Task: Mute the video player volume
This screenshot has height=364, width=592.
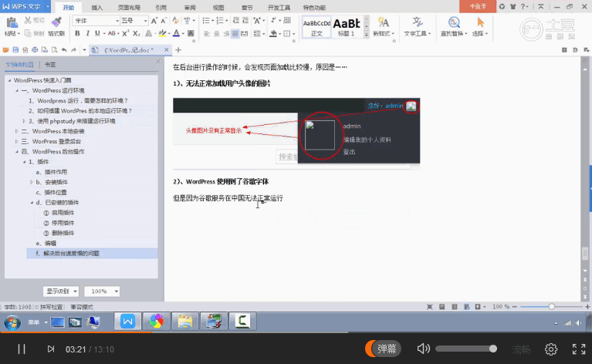Action: 423,349
